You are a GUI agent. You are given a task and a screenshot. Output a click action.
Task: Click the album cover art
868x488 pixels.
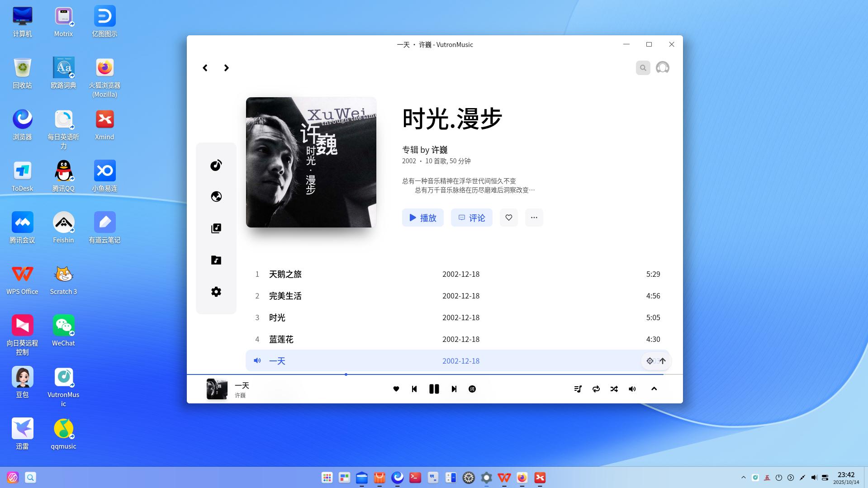coord(311,162)
